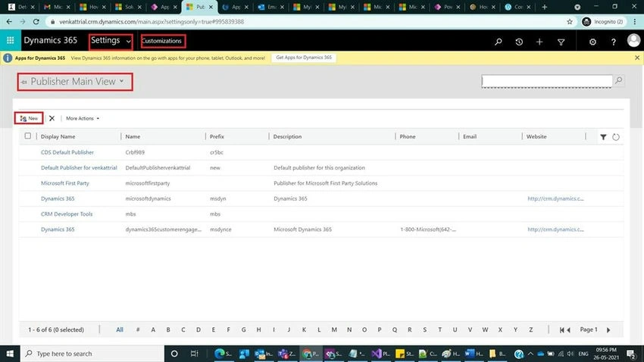The width and height of the screenshot is (644, 362).
Task: Sort by the Email column header
Action: pyautogui.click(x=470, y=136)
